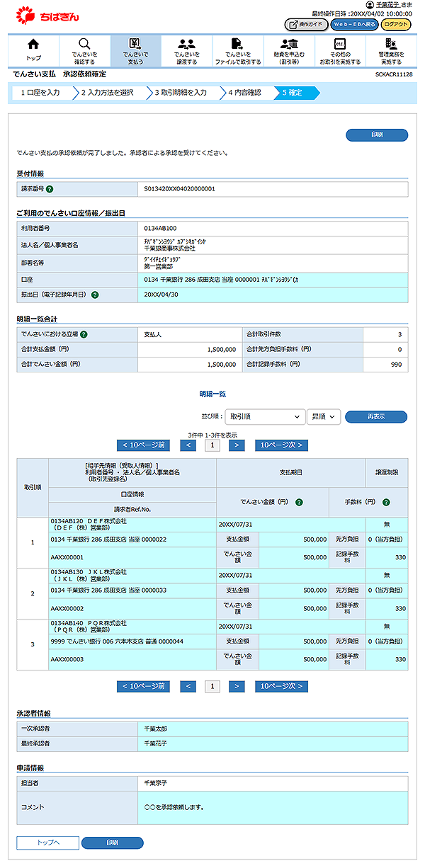This screenshot has width=425, height=868.
Task: Show help for でんさい金額(円) column
Action: tap(300, 502)
